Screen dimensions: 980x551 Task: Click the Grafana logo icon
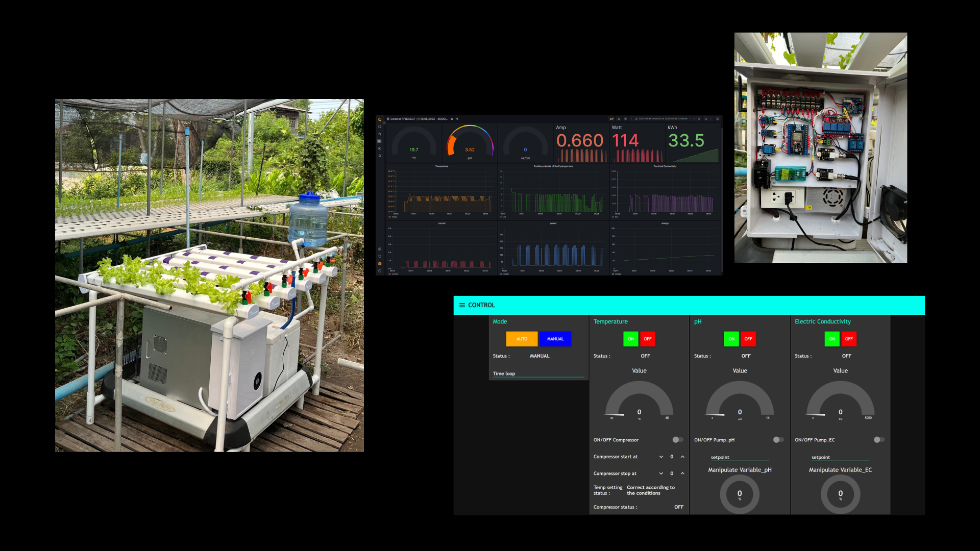[380, 119]
